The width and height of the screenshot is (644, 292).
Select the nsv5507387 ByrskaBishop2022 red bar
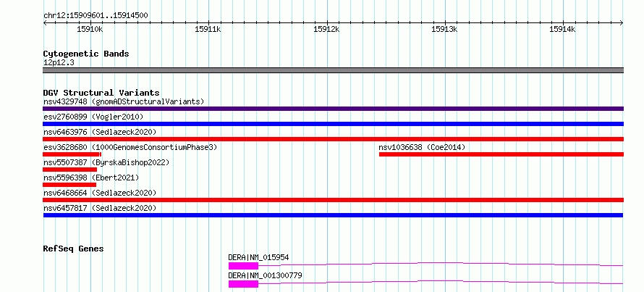point(69,170)
